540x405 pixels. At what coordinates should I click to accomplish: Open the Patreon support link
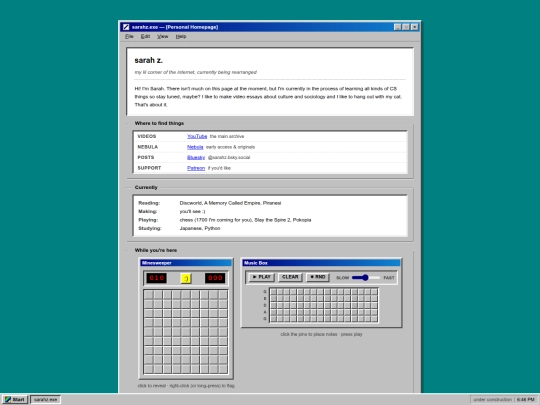[196, 168]
